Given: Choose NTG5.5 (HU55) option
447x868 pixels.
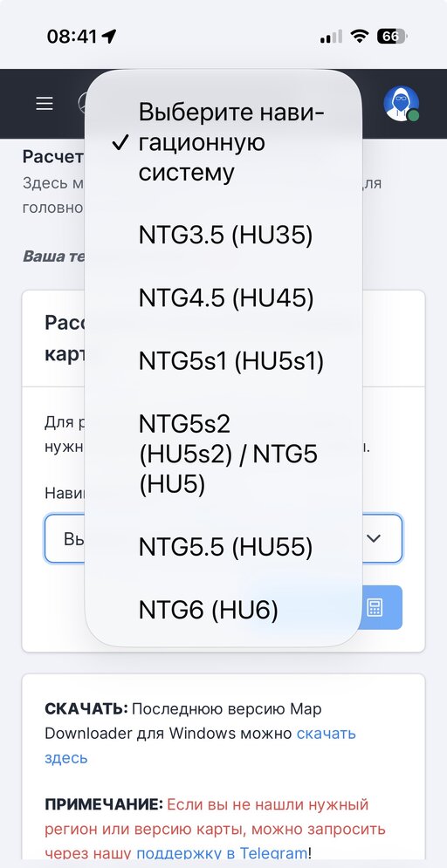Looking at the screenshot, I should pyautogui.click(x=223, y=547).
